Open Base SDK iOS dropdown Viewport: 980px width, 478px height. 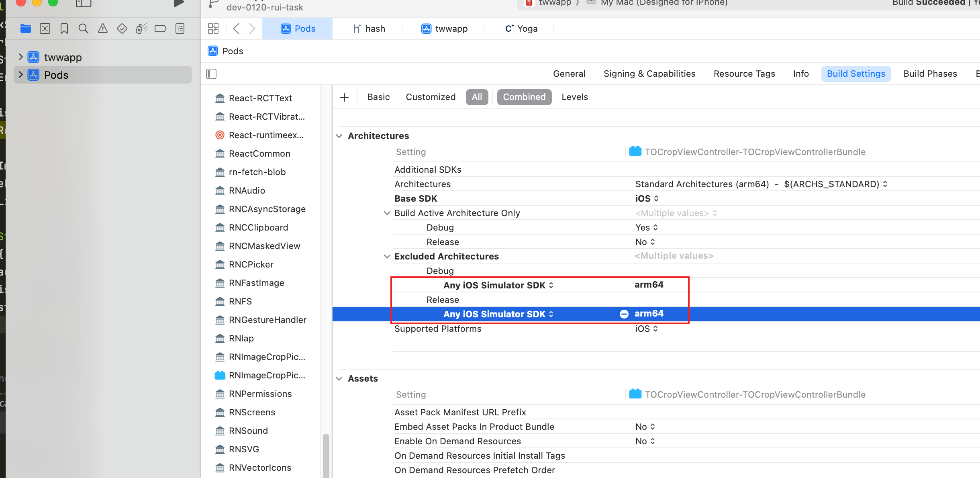point(647,198)
